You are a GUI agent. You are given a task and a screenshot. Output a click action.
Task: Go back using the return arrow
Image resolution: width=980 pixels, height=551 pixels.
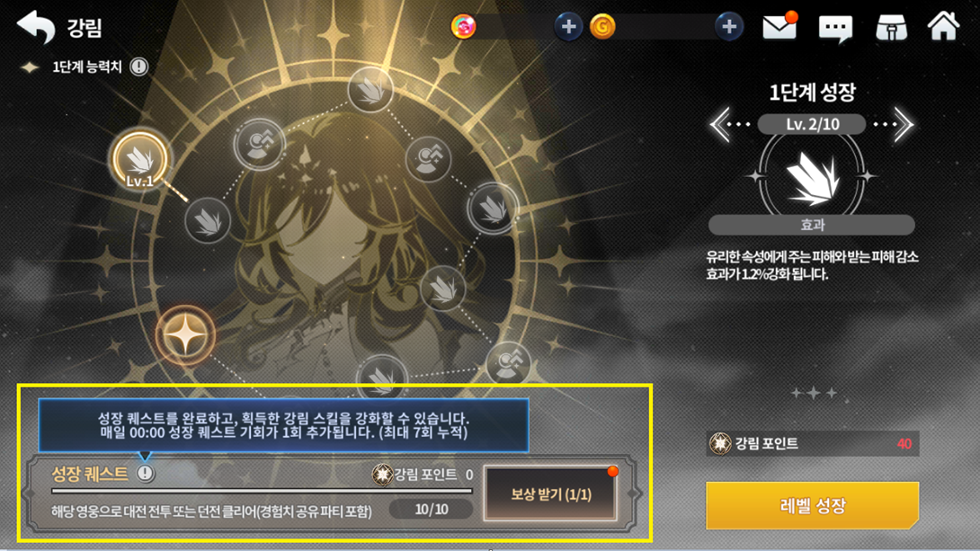click(x=36, y=27)
